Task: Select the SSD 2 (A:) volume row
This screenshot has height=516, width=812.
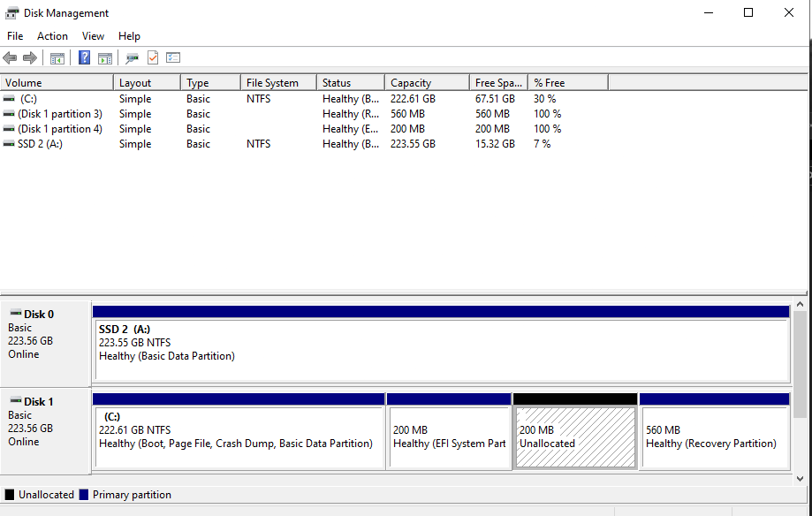Action: pos(53,143)
